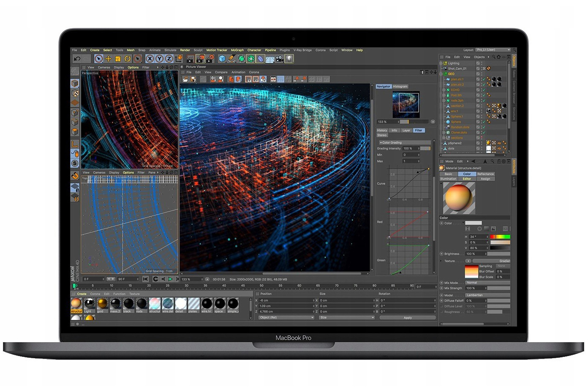Expand the ECHO object node
Screen dimensions: 588x392
[x=444, y=90]
